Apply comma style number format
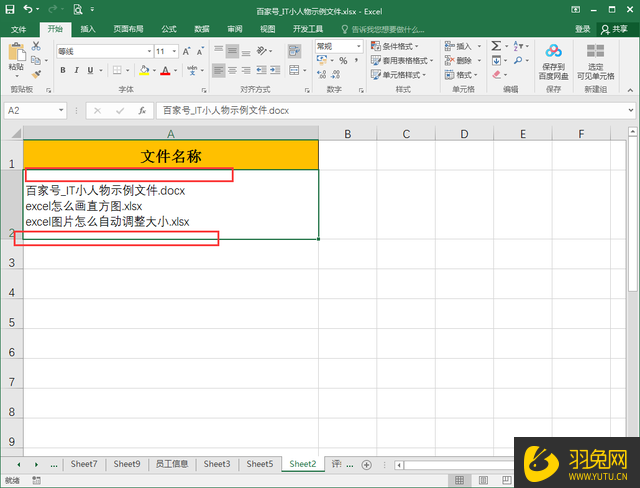The width and height of the screenshot is (640, 488). coord(356,60)
